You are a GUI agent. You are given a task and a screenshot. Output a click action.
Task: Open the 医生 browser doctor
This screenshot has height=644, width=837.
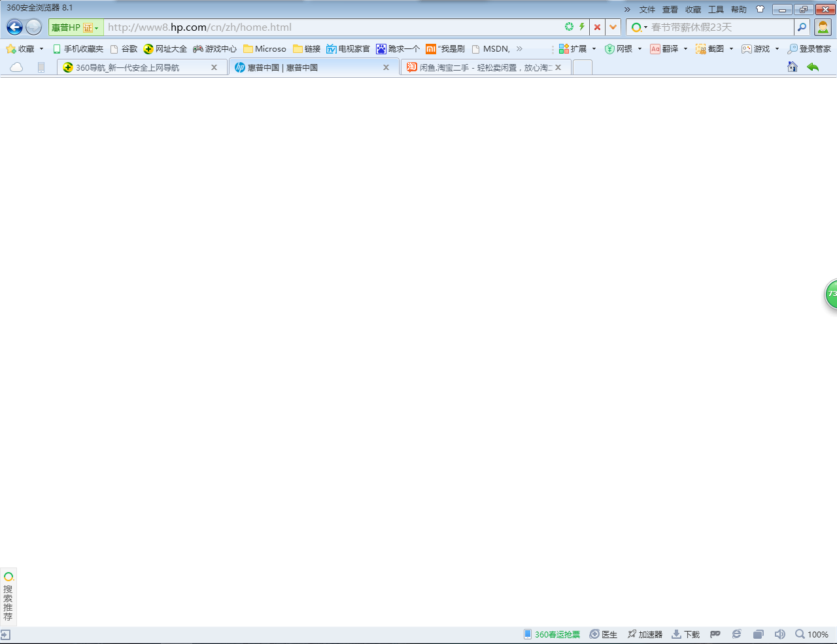point(604,635)
